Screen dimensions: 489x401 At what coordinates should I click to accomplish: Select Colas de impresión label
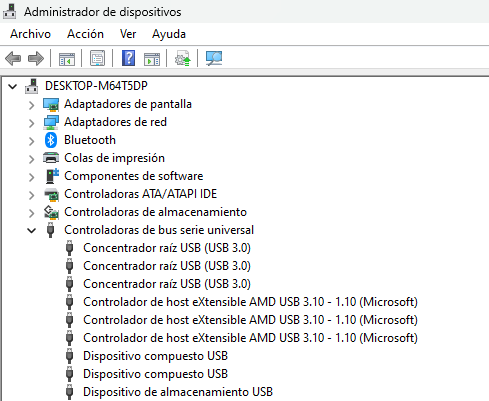pyautogui.click(x=114, y=158)
